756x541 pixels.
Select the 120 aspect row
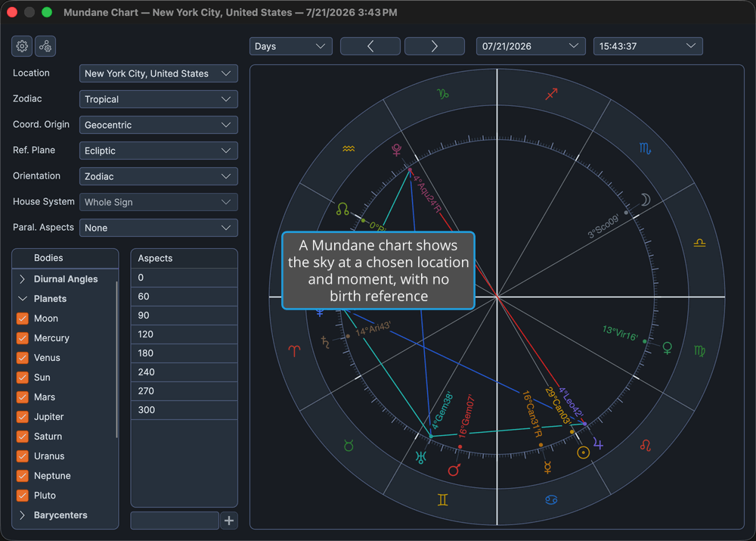[184, 334]
